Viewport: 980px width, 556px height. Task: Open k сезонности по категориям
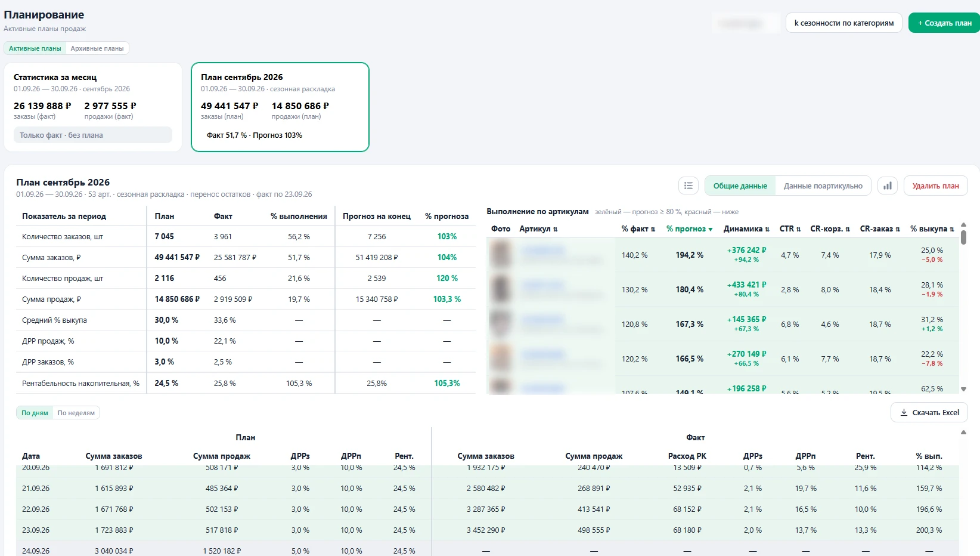843,23
